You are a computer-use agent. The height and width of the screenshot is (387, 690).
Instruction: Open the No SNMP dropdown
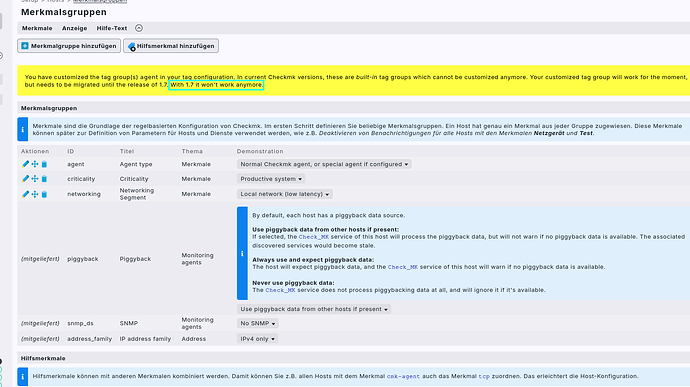(257, 323)
